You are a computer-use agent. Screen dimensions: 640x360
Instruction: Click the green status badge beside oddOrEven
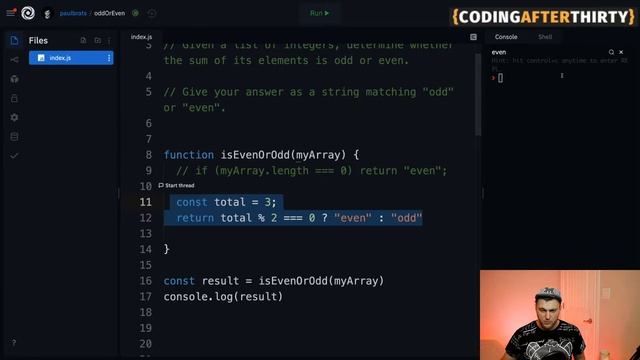coord(136,13)
